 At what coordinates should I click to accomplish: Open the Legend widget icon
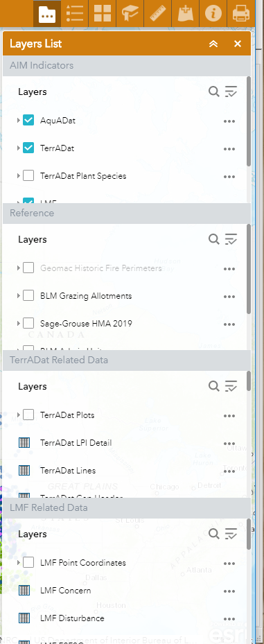pyautogui.click(x=75, y=14)
